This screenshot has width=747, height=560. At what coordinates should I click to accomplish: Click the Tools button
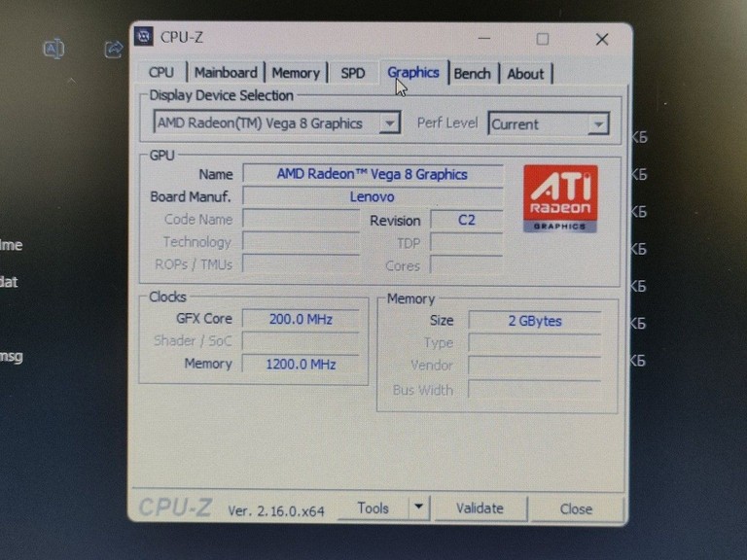373,508
